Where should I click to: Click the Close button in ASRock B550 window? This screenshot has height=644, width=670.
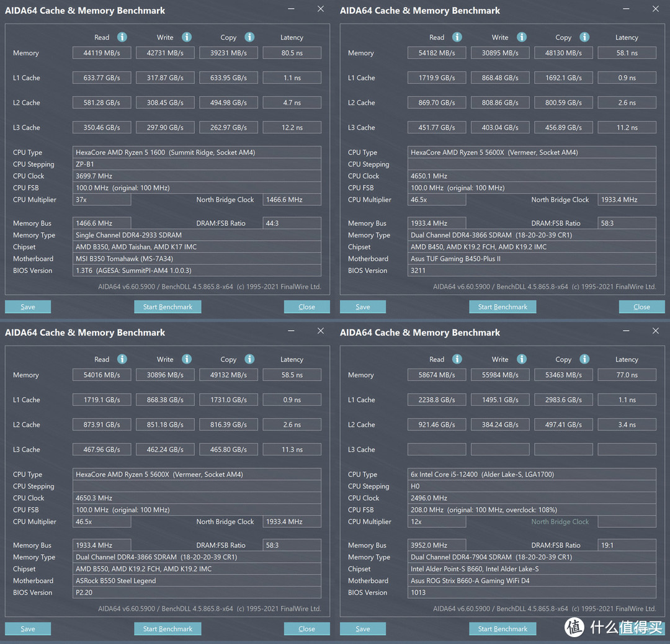pyautogui.click(x=306, y=628)
